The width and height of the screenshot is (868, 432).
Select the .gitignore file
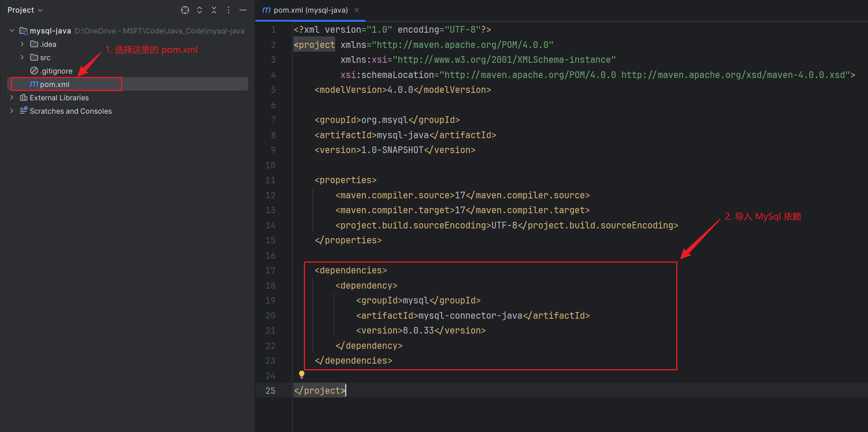[x=56, y=71]
